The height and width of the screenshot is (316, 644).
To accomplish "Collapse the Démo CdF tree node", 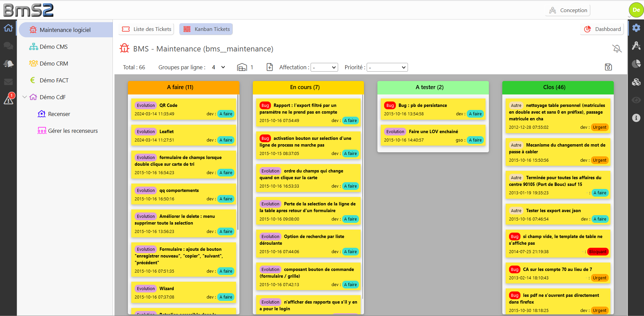I will pyautogui.click(x=25, y=97).
